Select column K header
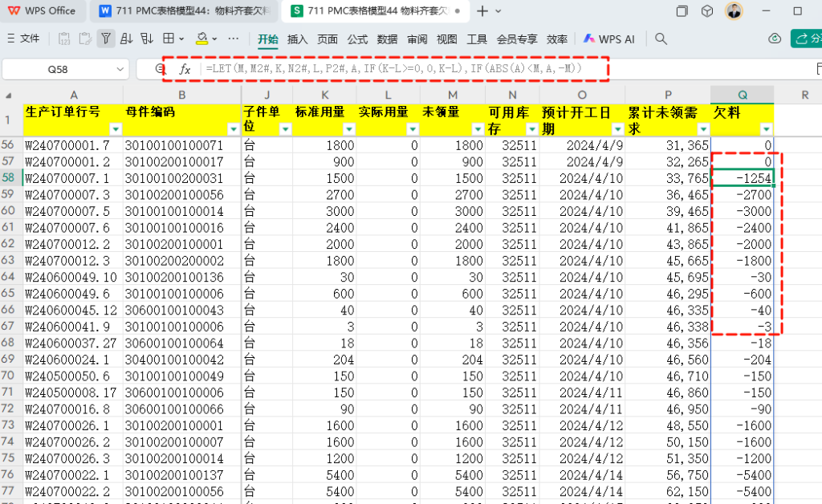Image resolution: width=822 pixels, height=504 pixels. pos(325,95)
